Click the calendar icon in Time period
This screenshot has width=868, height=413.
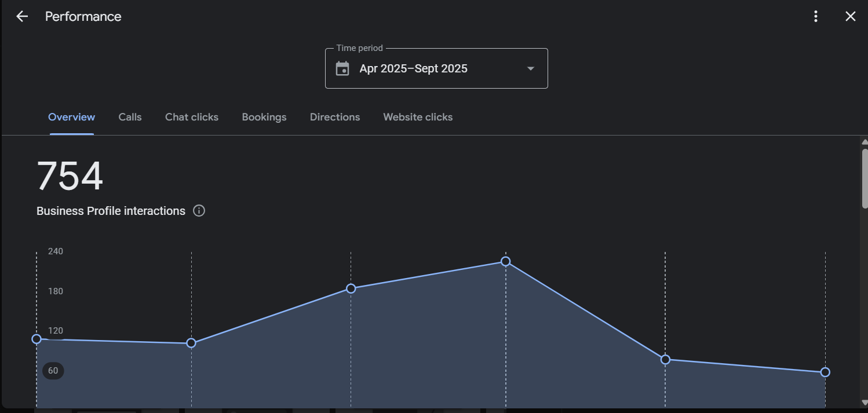[342, 69]
